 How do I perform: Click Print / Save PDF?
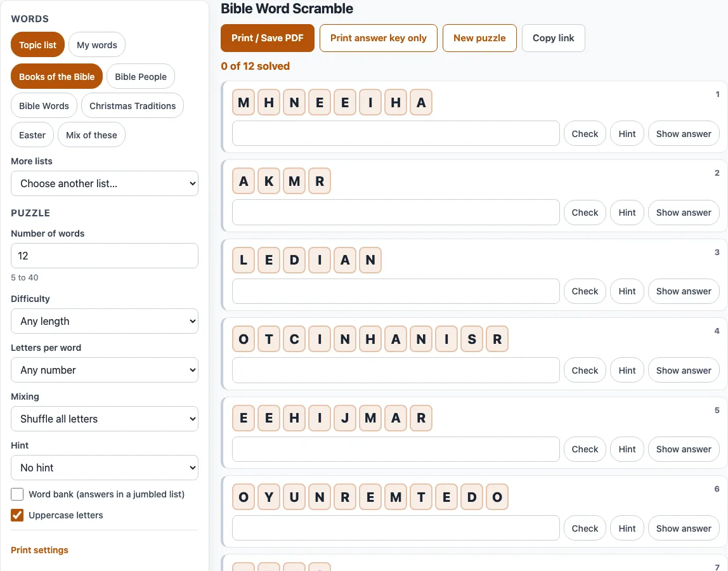[x=268, y=38]
